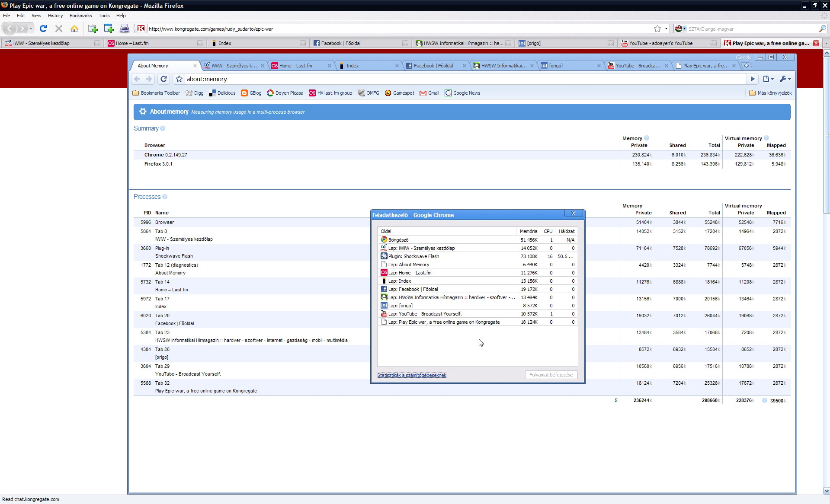This screenshot has height=504, width=830.
Task: Close Firefox Play Epic war tab
Action: click(x=816, y=43)
